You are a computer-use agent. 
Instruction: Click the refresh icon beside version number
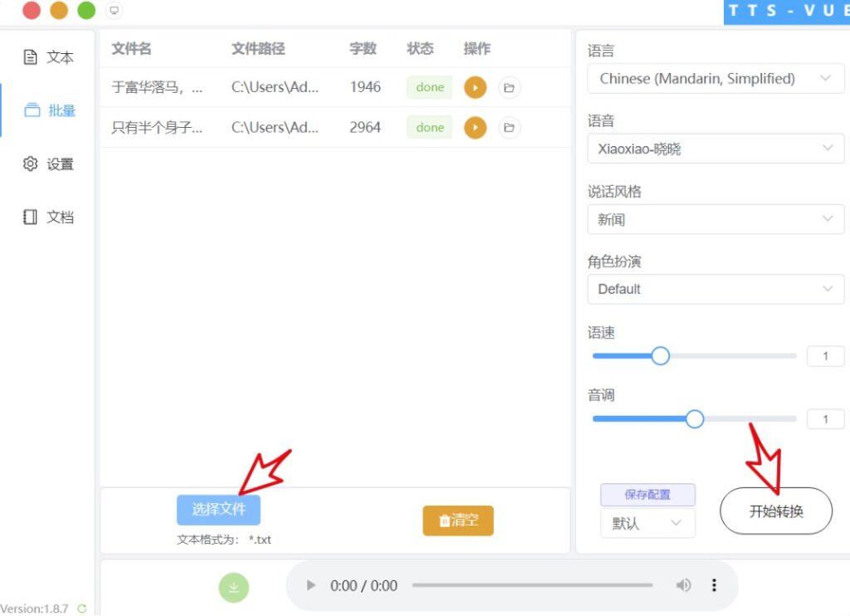pyautogui.click(x=81, y=609)
